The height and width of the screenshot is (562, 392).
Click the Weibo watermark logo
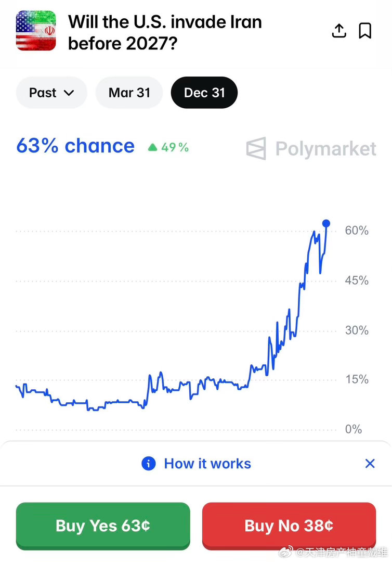286,552
